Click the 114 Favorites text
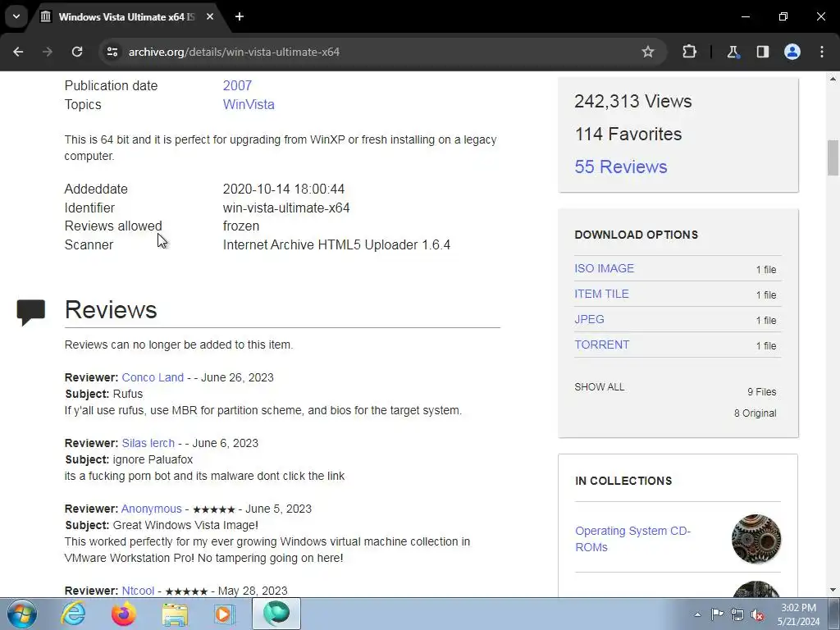The height and width of the screenshot is (630, 840). (x=628, y=134)
